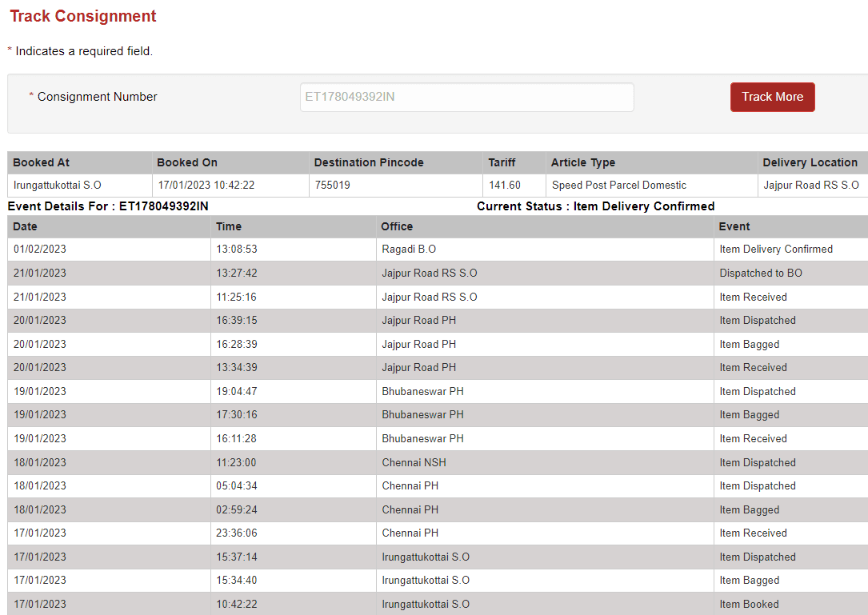The height and width of the screenshot is (615, 868).
Task: Click the Current Status text line
Action: click(595, 206)
